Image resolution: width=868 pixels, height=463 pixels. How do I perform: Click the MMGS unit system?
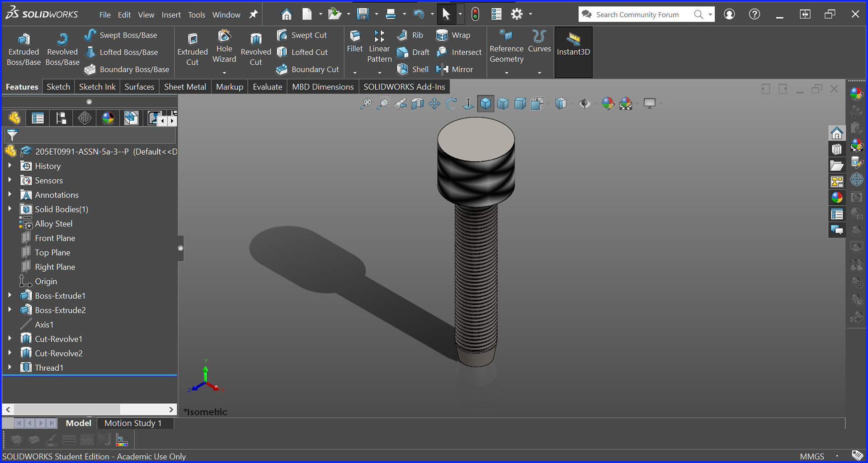click(812, 456)
